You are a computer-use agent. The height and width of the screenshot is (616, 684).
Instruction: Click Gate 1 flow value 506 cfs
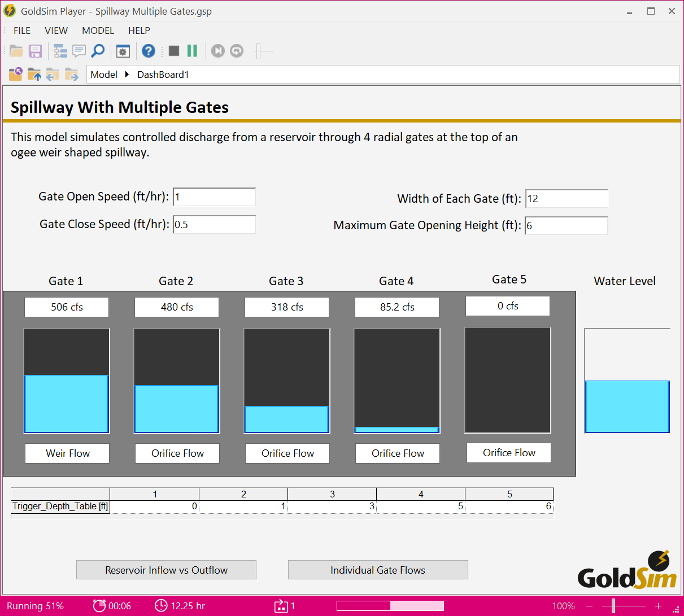click(x=67, y=307)
